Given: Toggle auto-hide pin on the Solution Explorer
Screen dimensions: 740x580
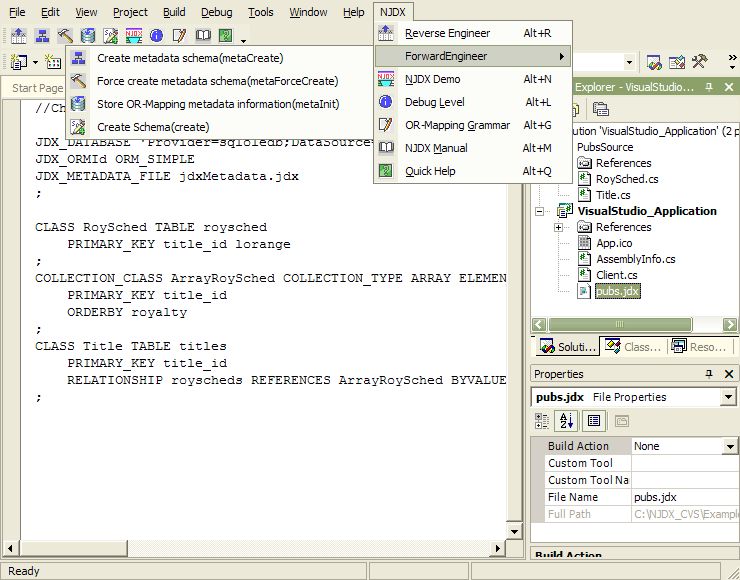Looking at the screenshot, I should pos(708,87).
